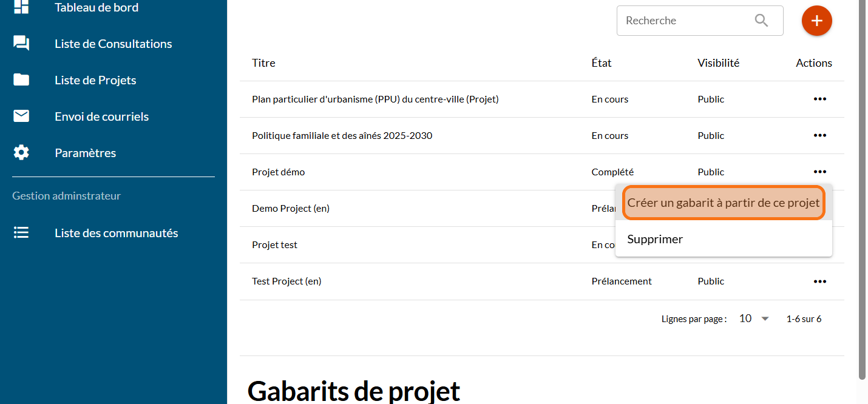Click the Tableau de bord dashboard icon
868x404 pixels.
[x=21, y=7]
